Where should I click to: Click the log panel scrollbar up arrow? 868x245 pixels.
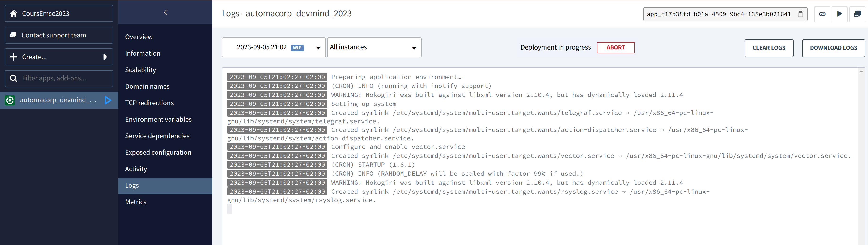(861, 71)
